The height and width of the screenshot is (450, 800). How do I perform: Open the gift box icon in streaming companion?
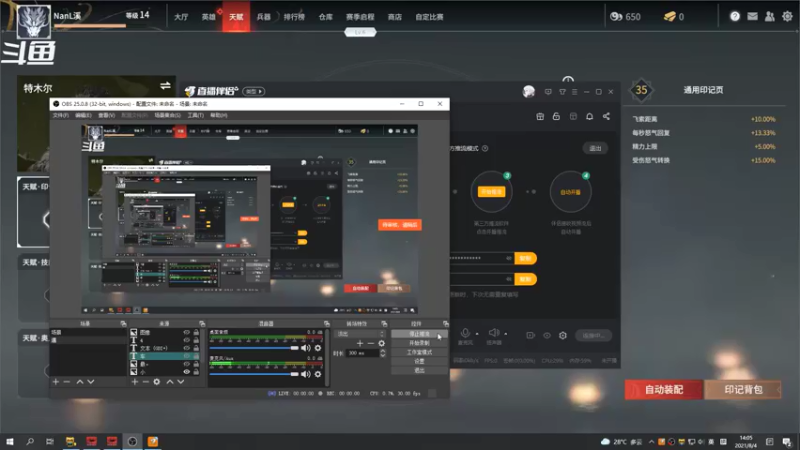pos(540,116)
